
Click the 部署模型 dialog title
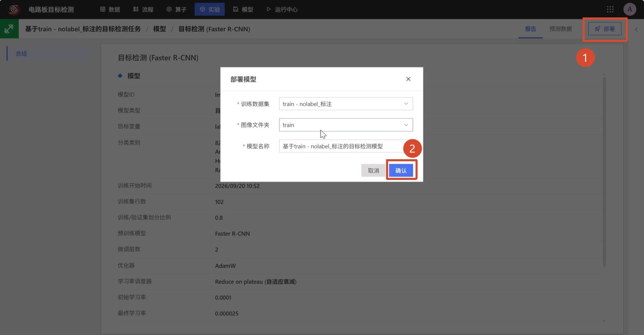(x=243, y=79)
